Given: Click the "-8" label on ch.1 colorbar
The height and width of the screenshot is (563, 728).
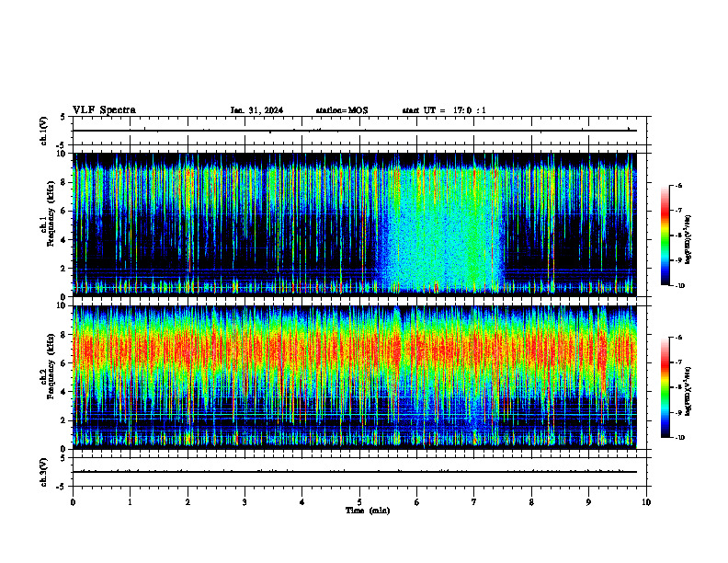Looking at the screenshot, I should 678,236.
